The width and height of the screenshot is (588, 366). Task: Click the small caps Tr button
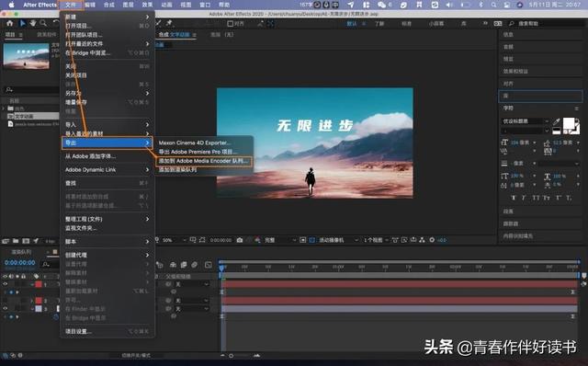point(547,198)
